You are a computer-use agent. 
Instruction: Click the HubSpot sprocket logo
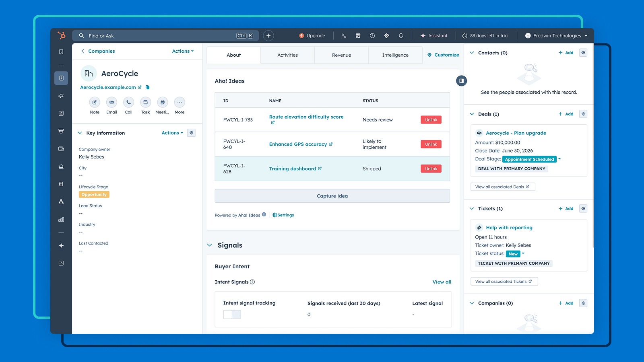pyautogui.click(x=61, y=35)
